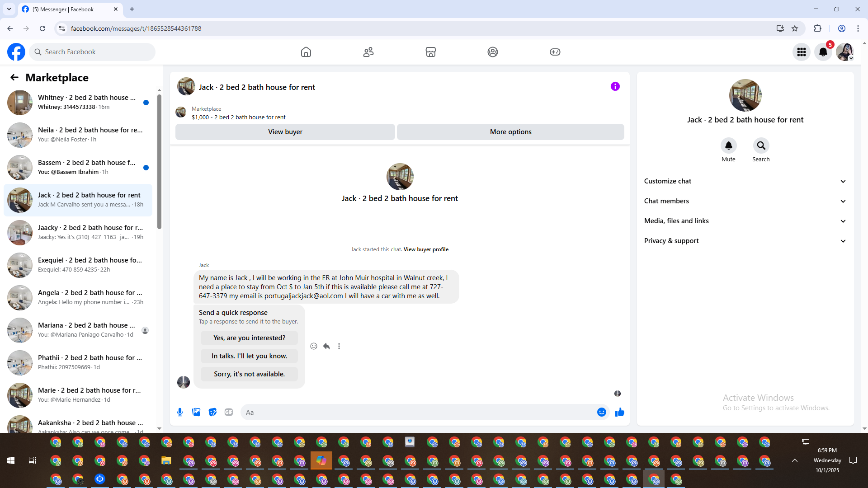Screen dimensions: 868x488
Task: Choose a sticker from the sticker icon
Action: [212, 412]
